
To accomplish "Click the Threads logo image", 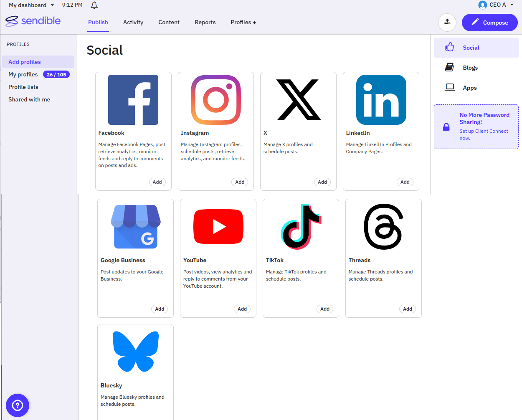I will click(384, 227).
